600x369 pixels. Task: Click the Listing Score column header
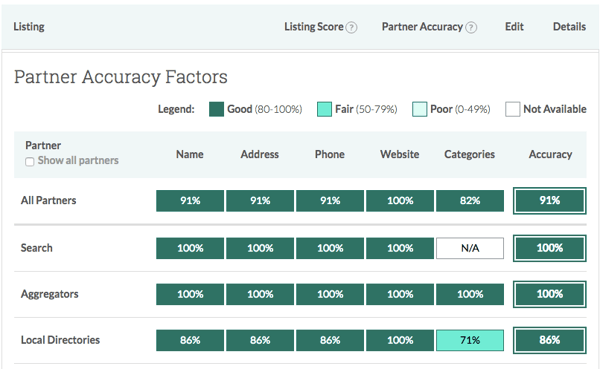click(x=313, y=27)
